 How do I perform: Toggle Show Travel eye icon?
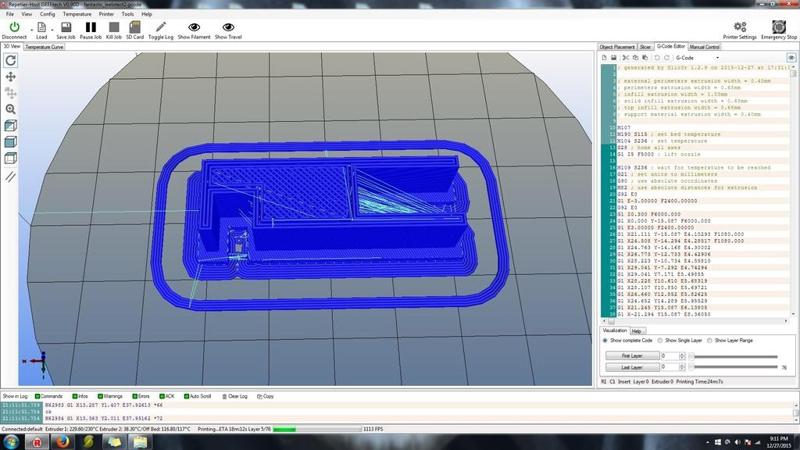(x=228, y=27)
